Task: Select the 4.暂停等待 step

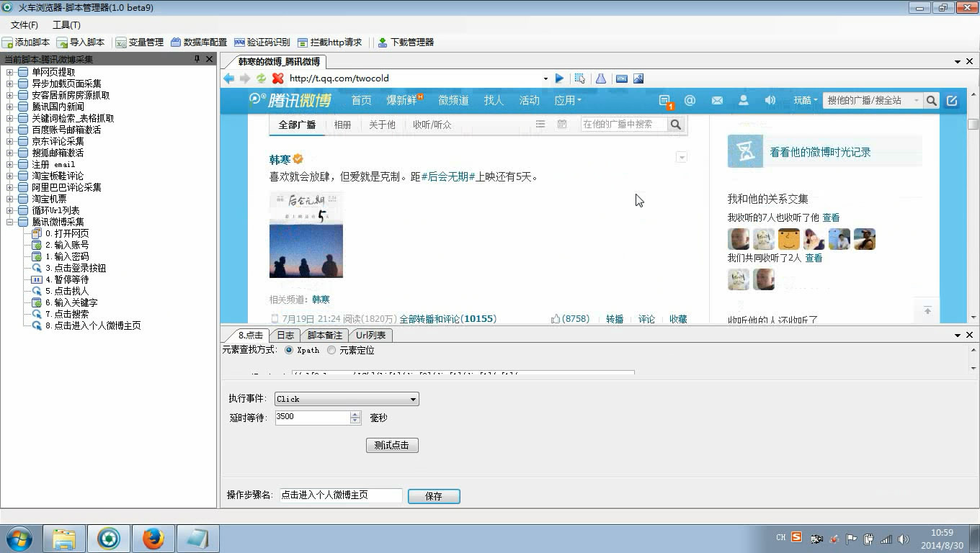Action: tap(67, 279)
